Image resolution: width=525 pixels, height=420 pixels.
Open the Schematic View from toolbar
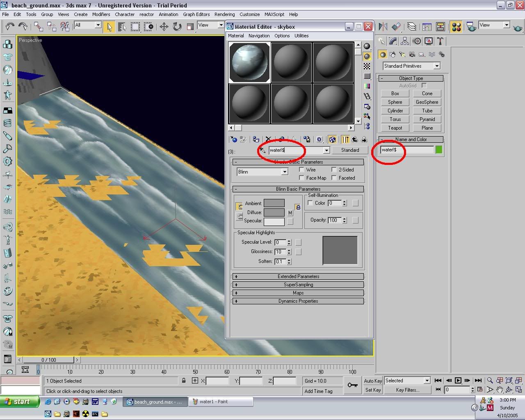click(441, 27)
